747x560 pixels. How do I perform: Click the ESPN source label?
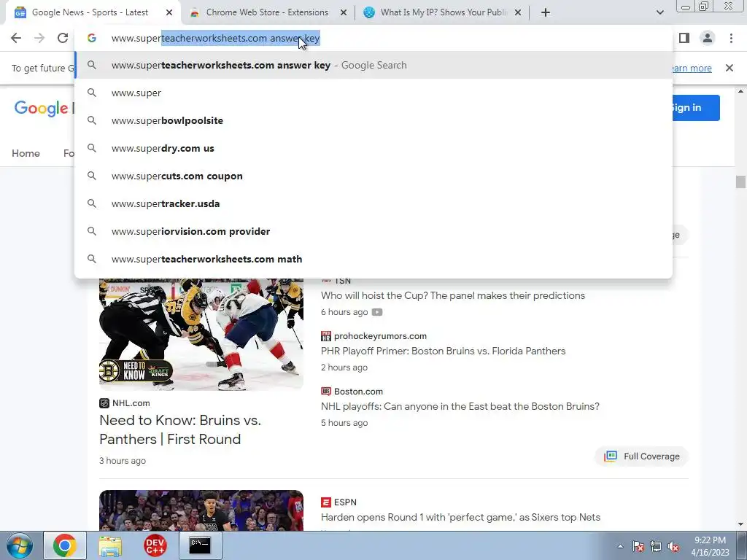[345, 502]
